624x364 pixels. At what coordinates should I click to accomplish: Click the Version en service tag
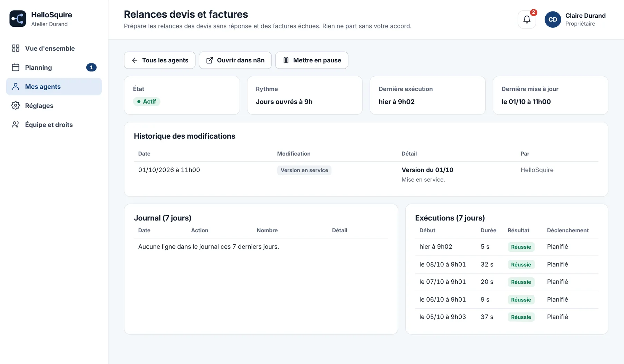pos(304,170)
